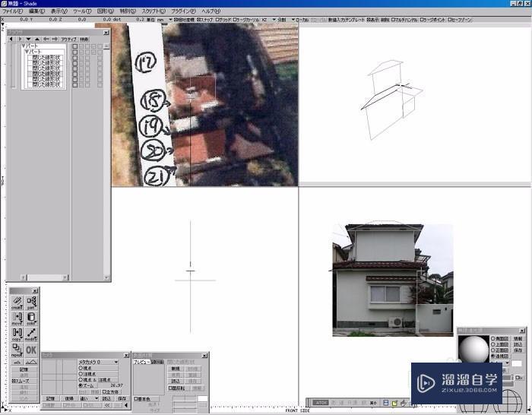
Task: Click the ATOK indicator in IME bar
Action: tap(320, 403)
